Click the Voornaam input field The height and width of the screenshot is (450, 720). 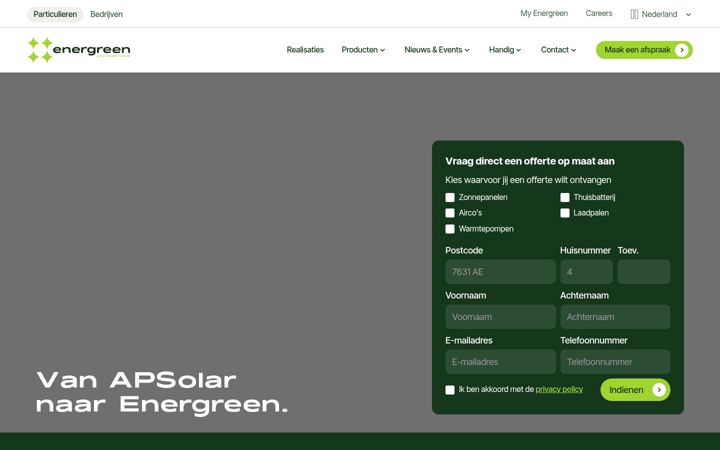[x=501, y=317]
